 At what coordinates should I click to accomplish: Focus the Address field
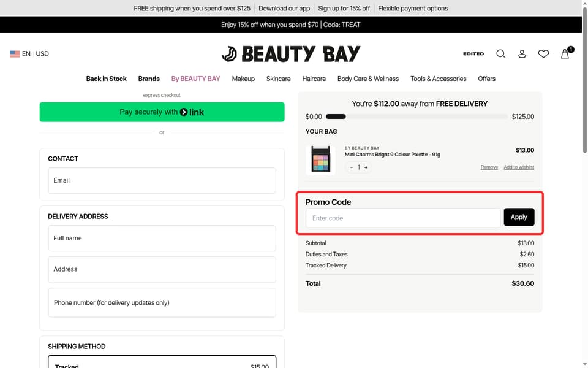(x=162, y=270)
